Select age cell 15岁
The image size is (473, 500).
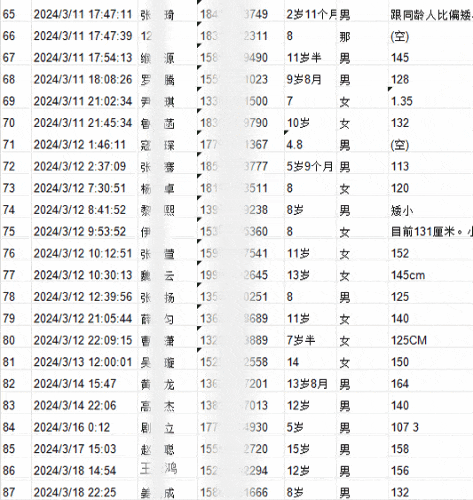point(311,449)
